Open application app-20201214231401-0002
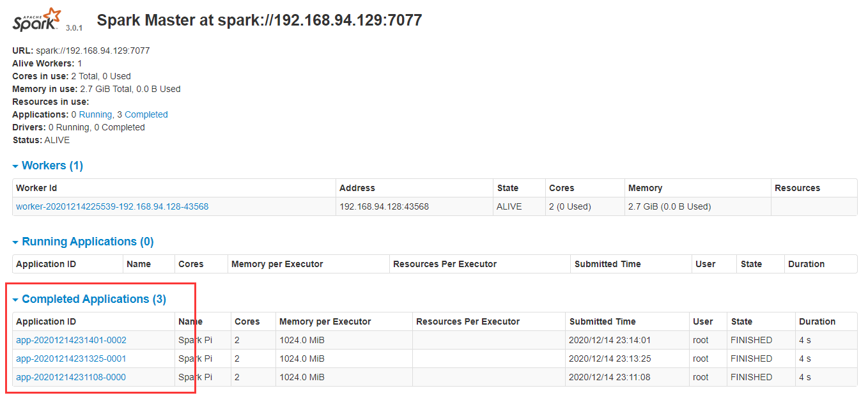868x416 pixels. [x=71, y=340]
